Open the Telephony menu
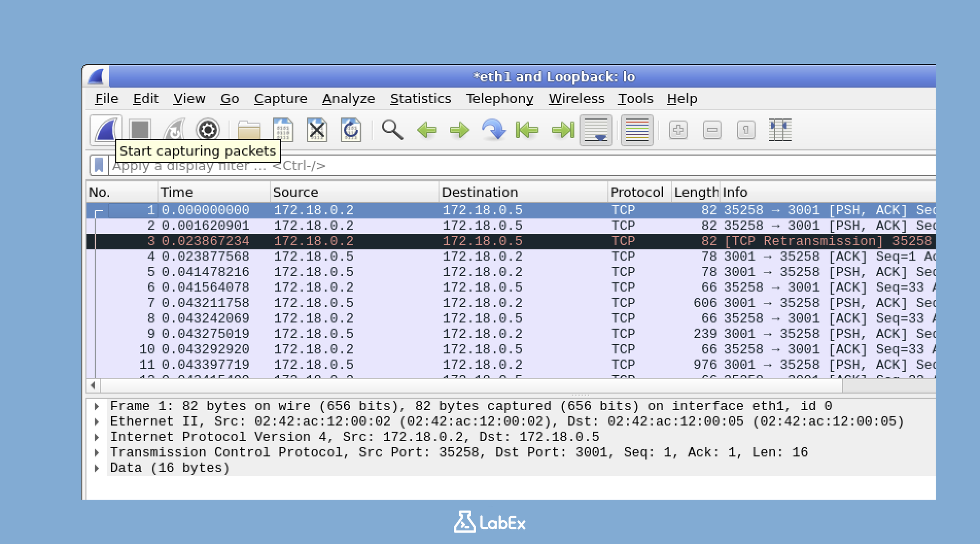Screen dimensions: 980x544 point(500,98)
